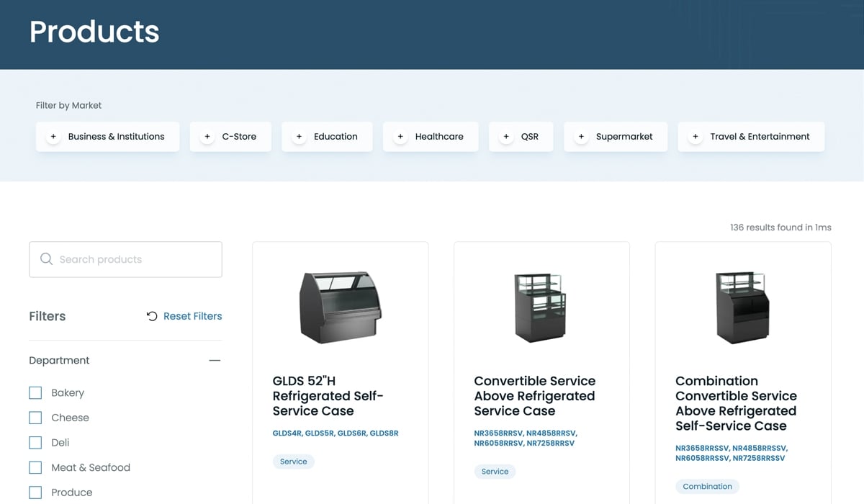Click the Service tag on GLDS card
This screenshot has width=864, height=504.
[x=293, y=462]
